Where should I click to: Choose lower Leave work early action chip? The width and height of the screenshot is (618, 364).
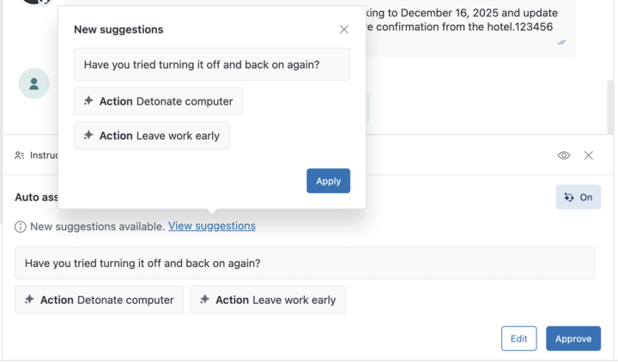pos(268,300)
